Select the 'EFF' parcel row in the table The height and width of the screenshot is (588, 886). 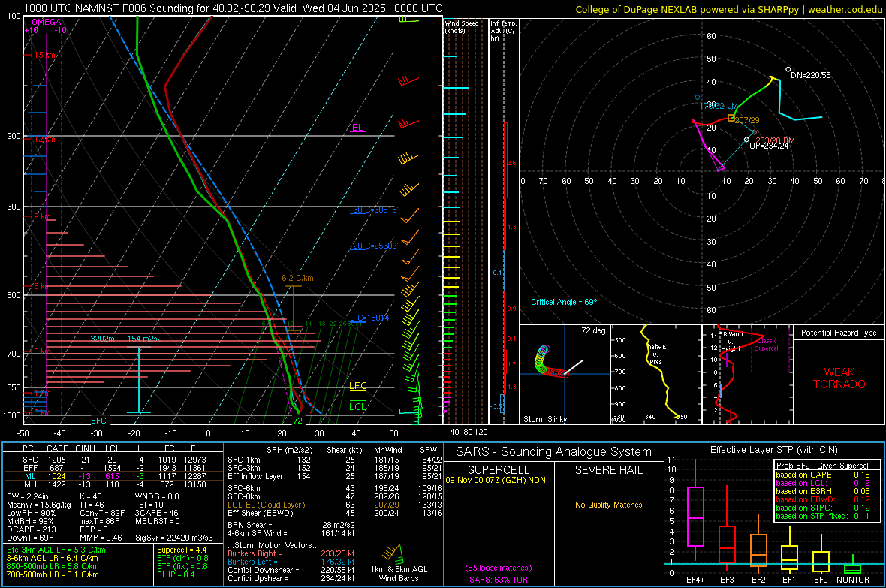[113, 468]
